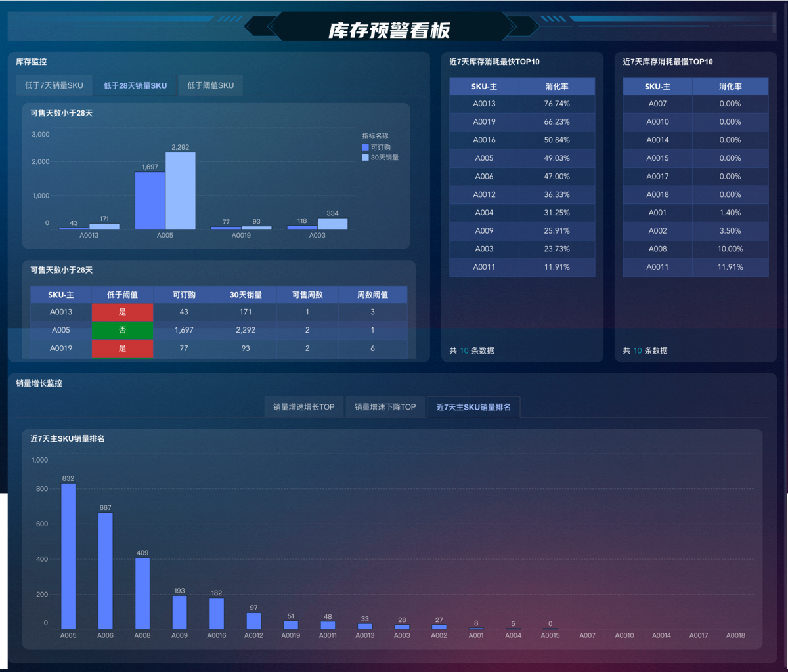
Task: Select the 低于28天销量SKU tab
Action: tap(135, 85)
